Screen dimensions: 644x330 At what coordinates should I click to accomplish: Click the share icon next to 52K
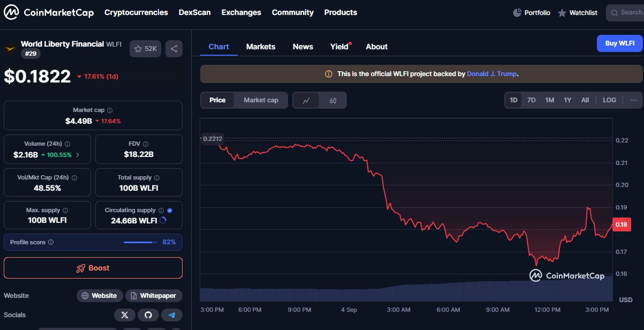pyautogui.click(x=174, y=49)
